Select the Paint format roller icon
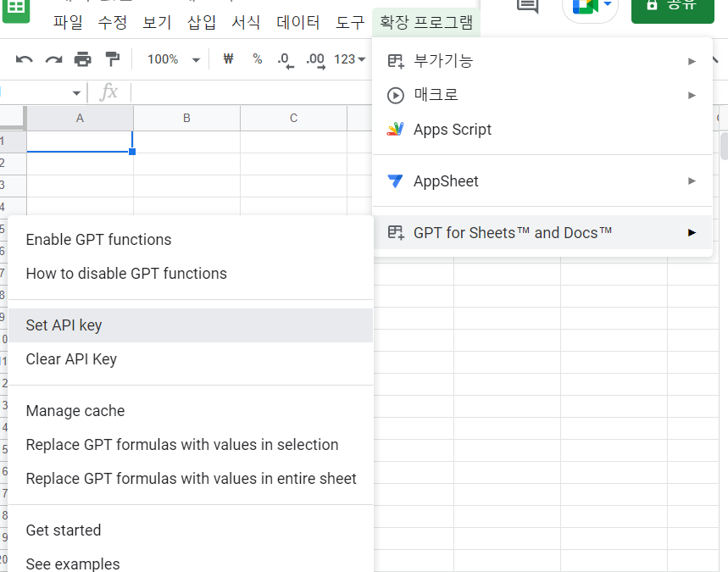This screenshot has width=728, height=572. click(x=112, y=59)
